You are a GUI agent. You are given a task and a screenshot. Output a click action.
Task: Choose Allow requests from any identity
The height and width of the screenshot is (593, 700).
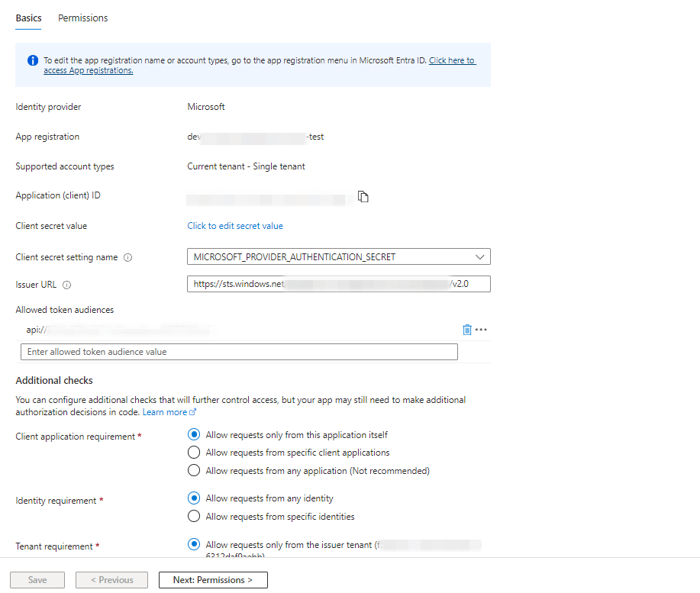pyautogui.click(x=194, y=498)
